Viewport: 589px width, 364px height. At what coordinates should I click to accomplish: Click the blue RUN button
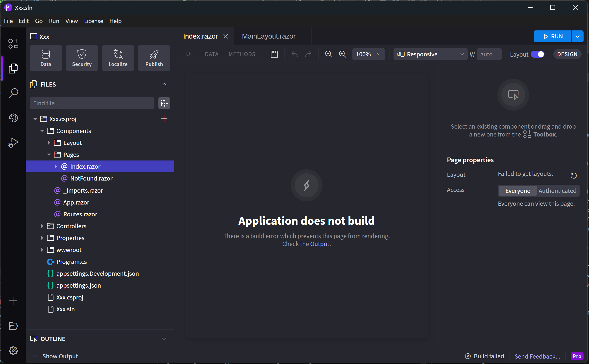click(x=553, y=36)
